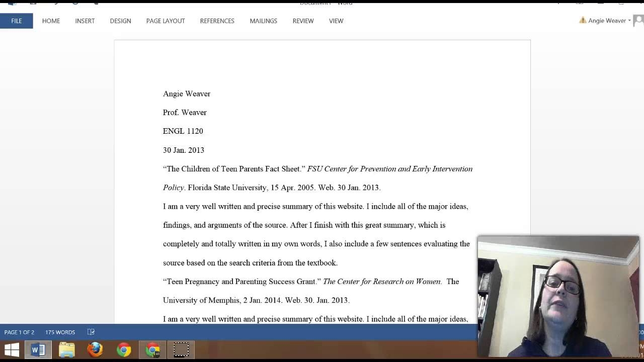The image size is (644, 362).
Task: Open the user profile picture menu
Action: click(x=638, y=21)
